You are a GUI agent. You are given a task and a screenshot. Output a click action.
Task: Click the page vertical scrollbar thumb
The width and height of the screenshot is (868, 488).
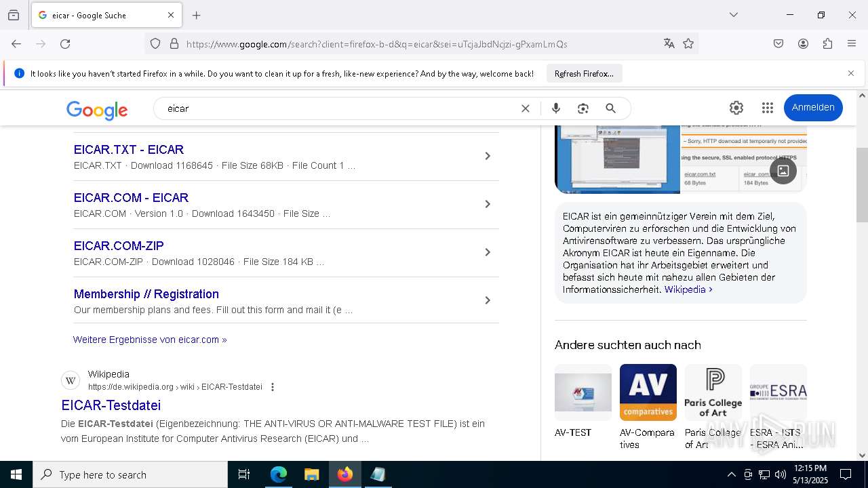click(862, 184)
